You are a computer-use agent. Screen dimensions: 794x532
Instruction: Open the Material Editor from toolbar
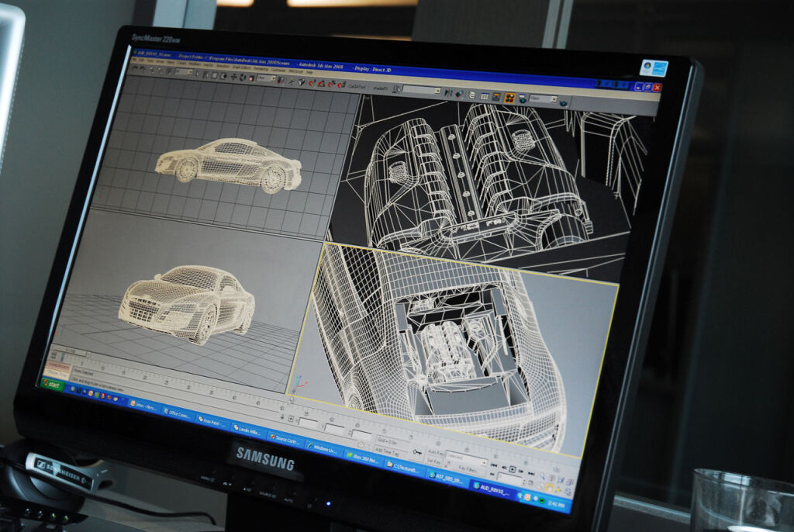click(509, 97)
